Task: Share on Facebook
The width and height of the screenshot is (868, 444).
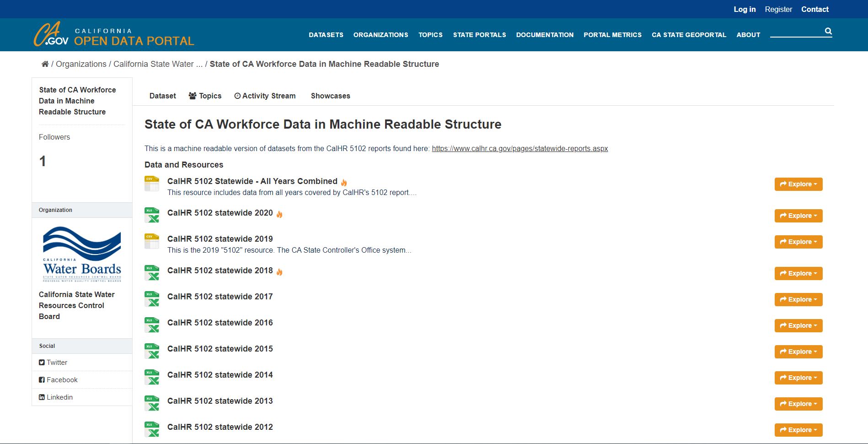Action: coord(58,380)
